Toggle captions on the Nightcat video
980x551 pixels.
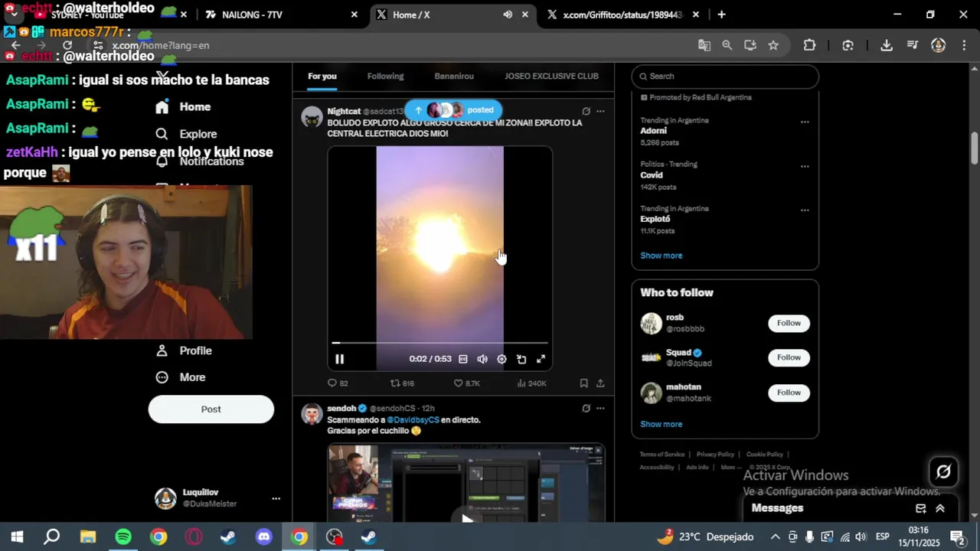463,359
